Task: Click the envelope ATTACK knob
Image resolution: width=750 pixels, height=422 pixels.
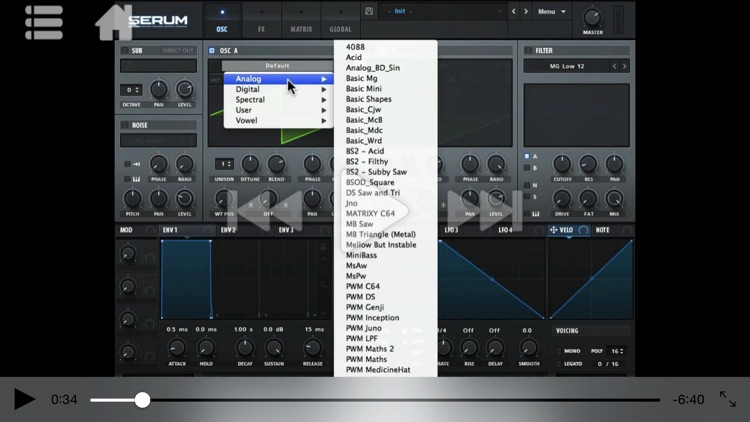Action: 177,348
